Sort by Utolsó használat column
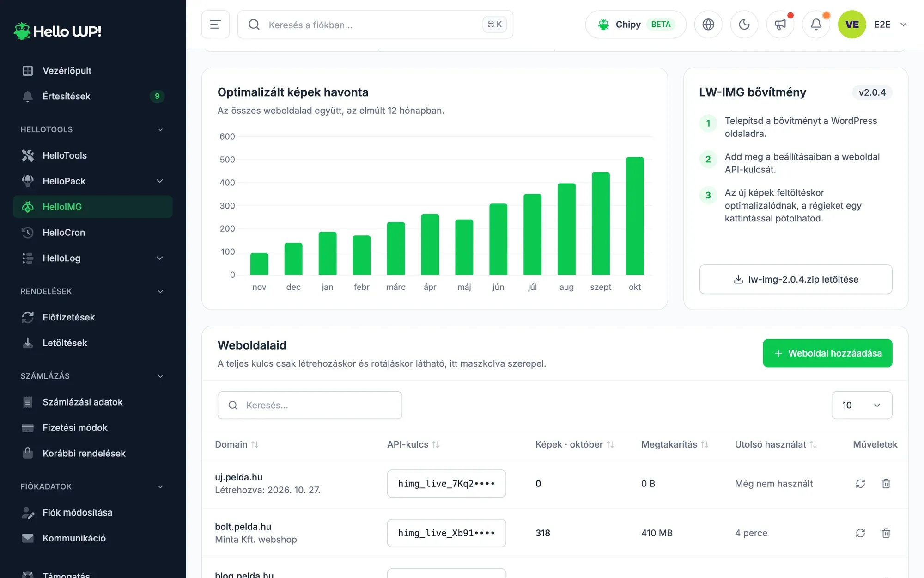The height and width of the screenshot is (578, 924). [x=776, y=444]
